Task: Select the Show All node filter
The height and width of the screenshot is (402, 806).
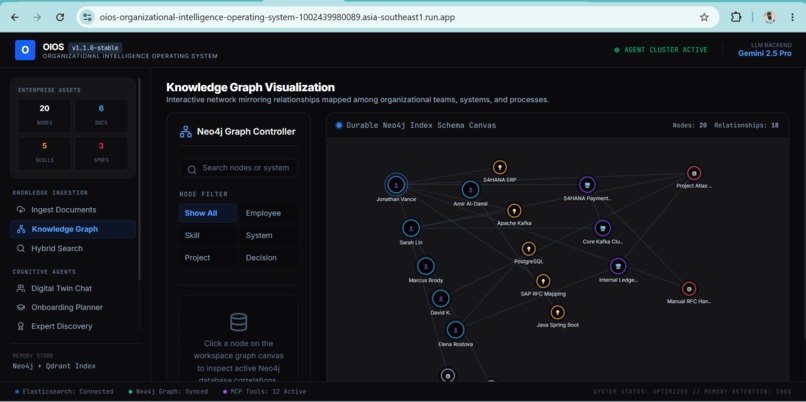Action: click(208, 213)
